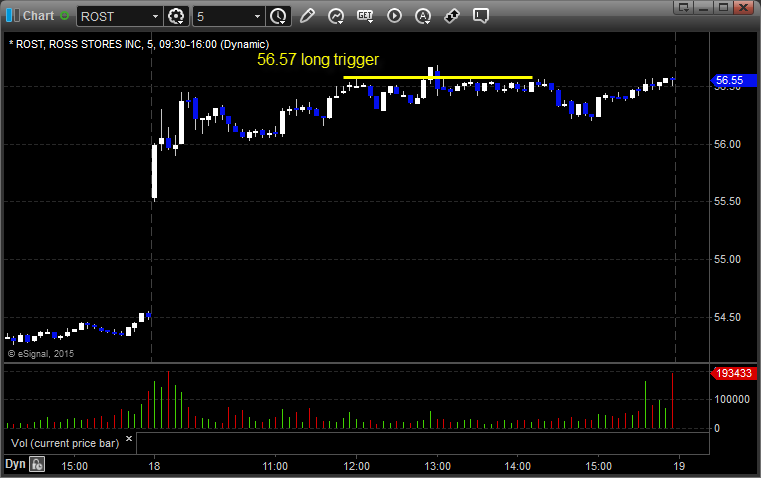Open the interval 5 dropdown
The image size is (761, 478).
(x=258, y=16)
